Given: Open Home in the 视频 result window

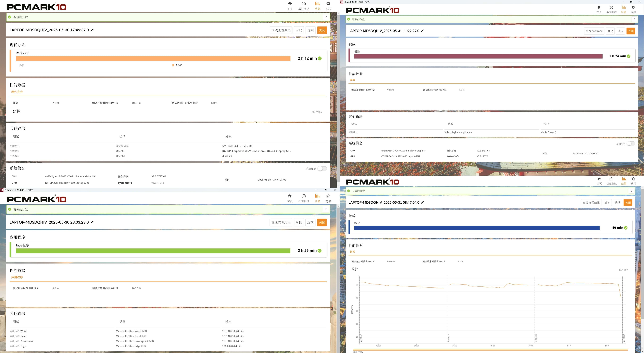Looking at the screenshot, I should (599, 9).
